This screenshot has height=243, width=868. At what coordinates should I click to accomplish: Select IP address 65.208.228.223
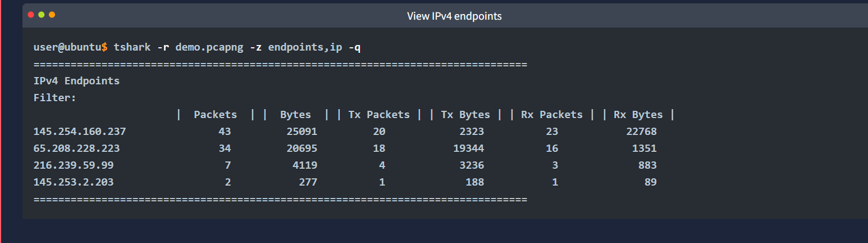point(76,148)
